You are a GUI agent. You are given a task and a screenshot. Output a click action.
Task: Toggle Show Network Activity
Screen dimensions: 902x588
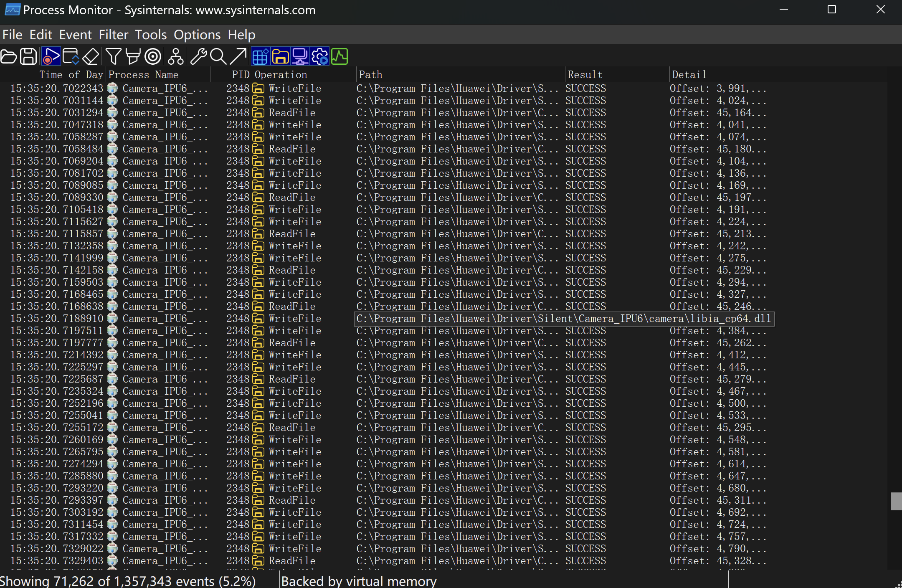(300, 56)
